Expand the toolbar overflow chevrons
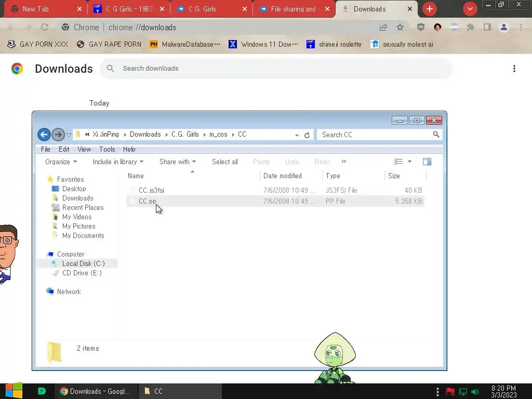The height and width of the screenshot is (399, 532). click(x=344, y=162)
